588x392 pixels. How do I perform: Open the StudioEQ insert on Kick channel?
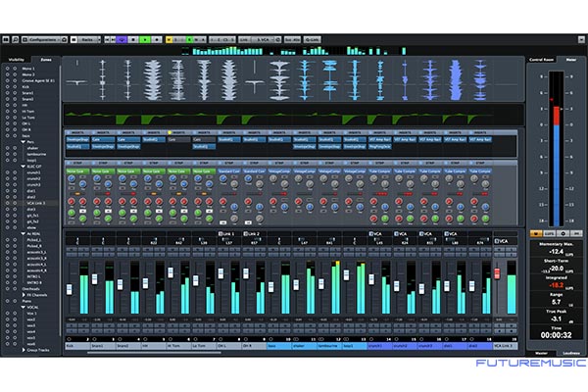[x=77, y=147]
